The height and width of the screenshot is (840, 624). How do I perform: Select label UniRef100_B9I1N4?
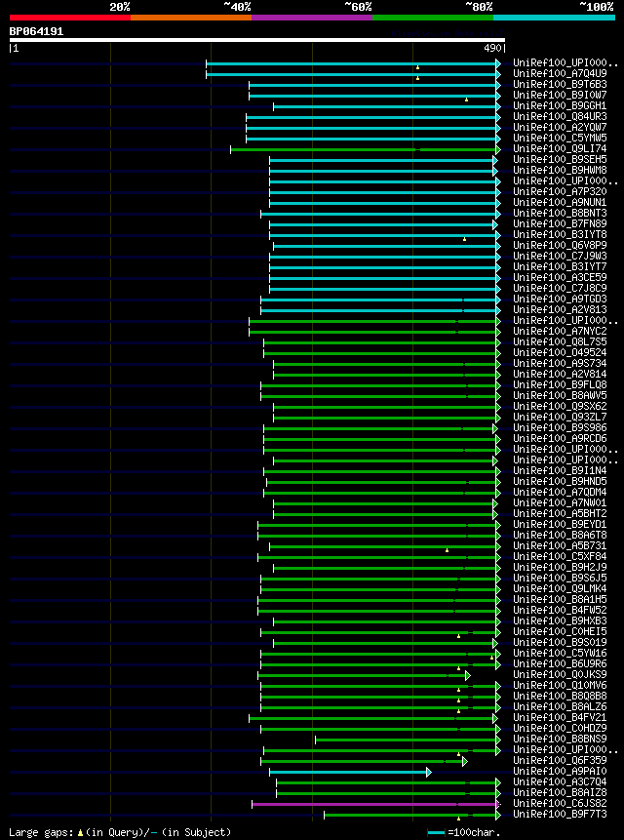[x=560, y=470]
